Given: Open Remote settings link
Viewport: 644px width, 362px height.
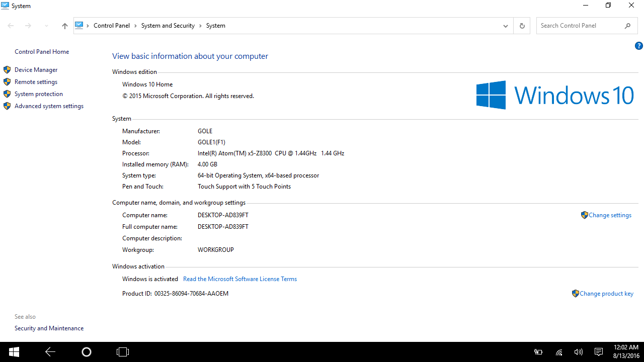Looking at the screenshot, I should pos(36,82).
